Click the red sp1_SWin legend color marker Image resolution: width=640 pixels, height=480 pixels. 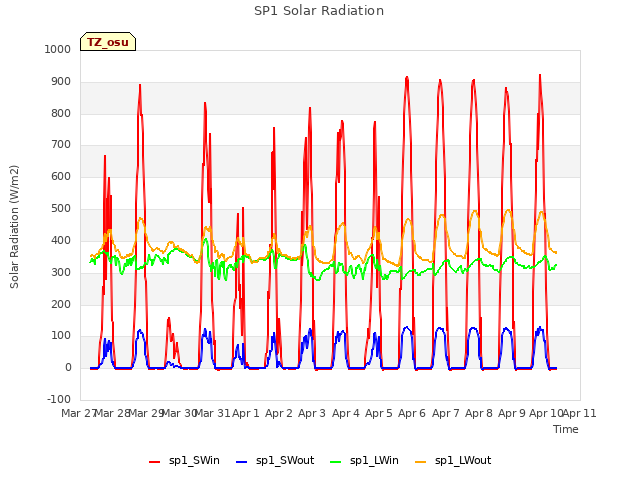coord(155,462)
